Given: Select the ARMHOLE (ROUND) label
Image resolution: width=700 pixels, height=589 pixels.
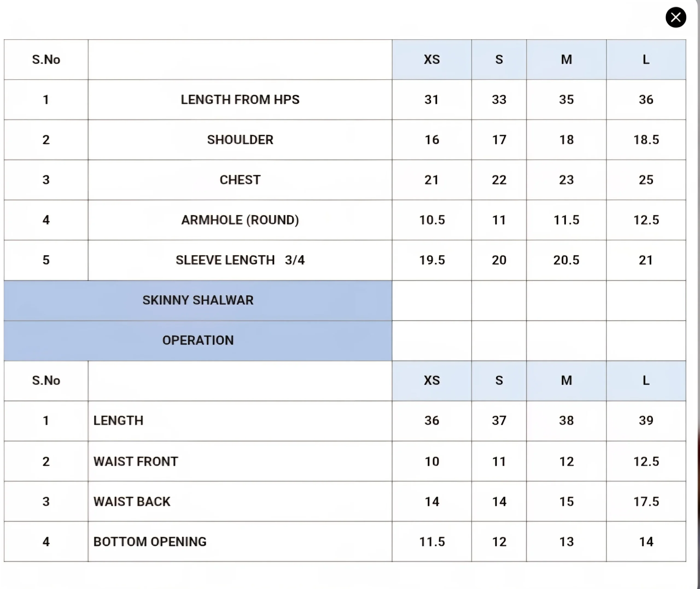Looking at the screenshot, I should [x=240, y=220].
